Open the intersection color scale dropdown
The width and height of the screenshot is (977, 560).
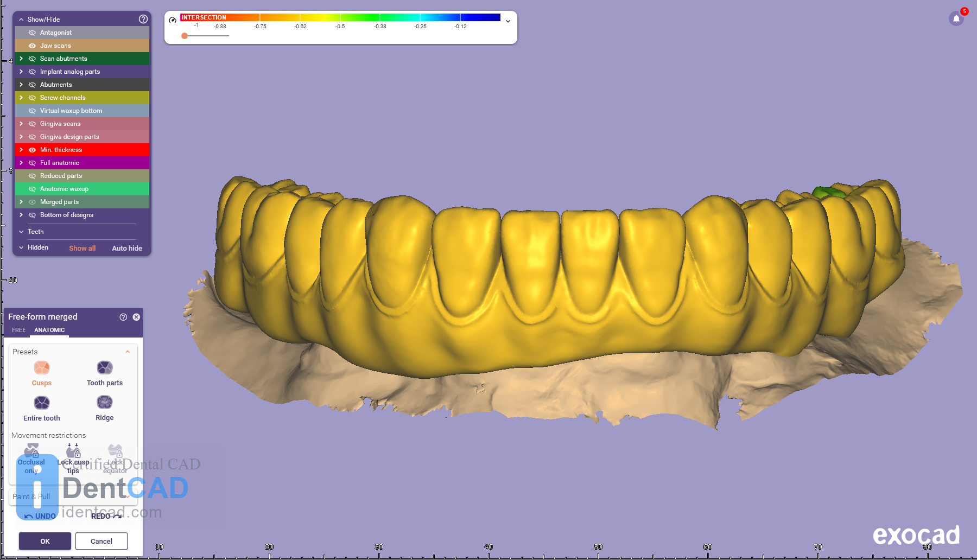[x=508, y=21]
